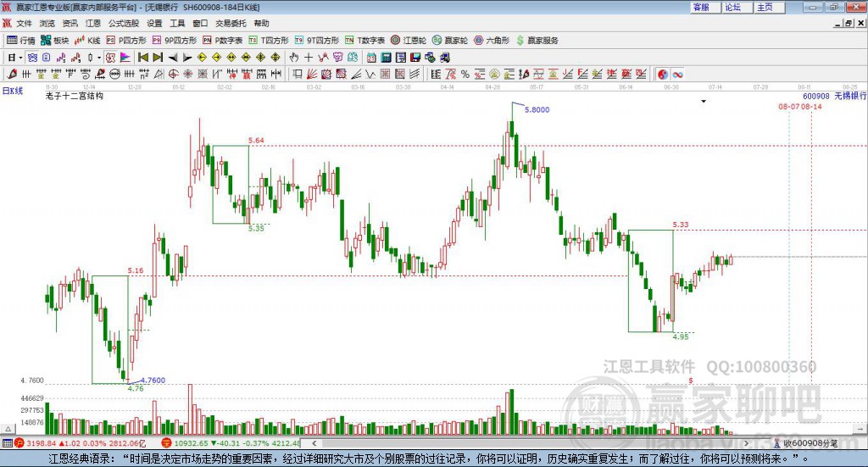Click the black right arrow icon
Screen dimensions: 868x467
point(187,58)
